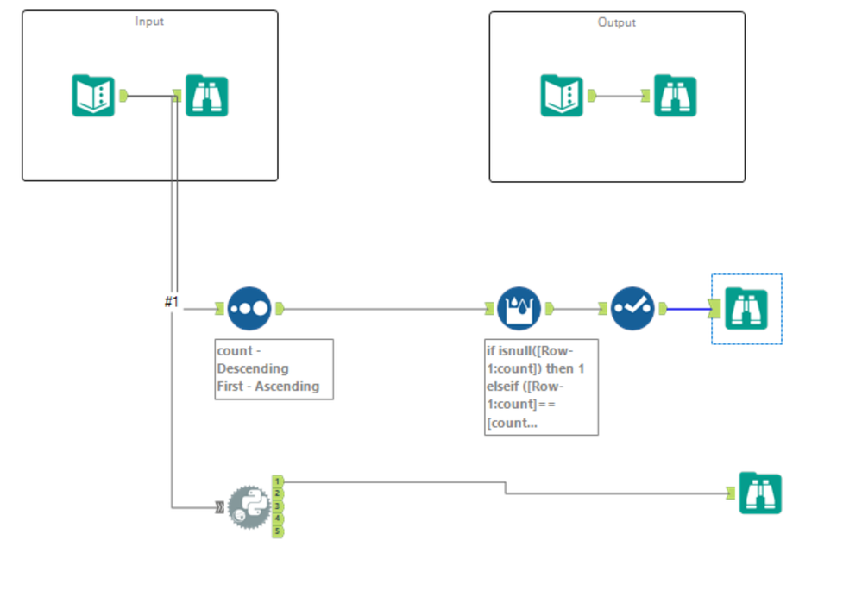
Task: Select the Input Data tool in Output container
Action: point(561,96)
